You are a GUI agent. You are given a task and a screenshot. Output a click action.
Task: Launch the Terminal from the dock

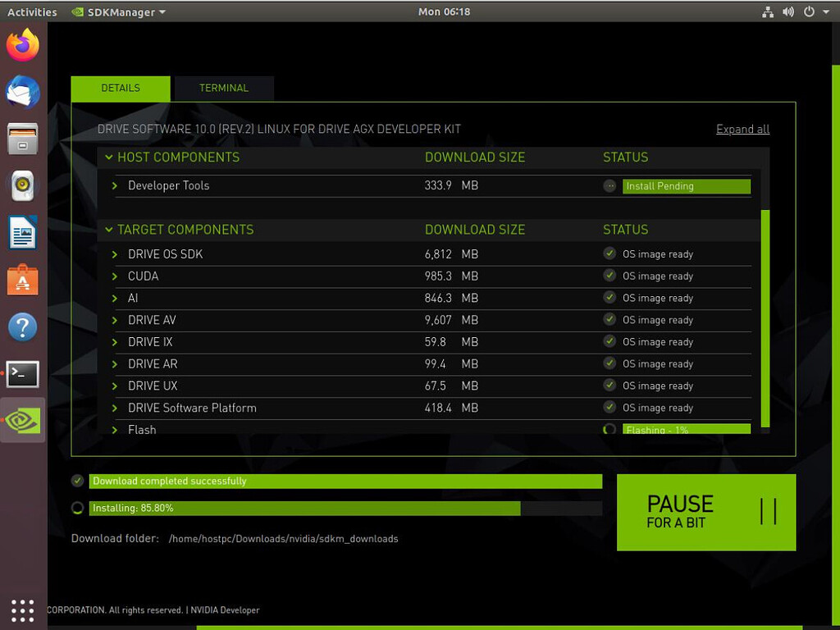(22, 374)
